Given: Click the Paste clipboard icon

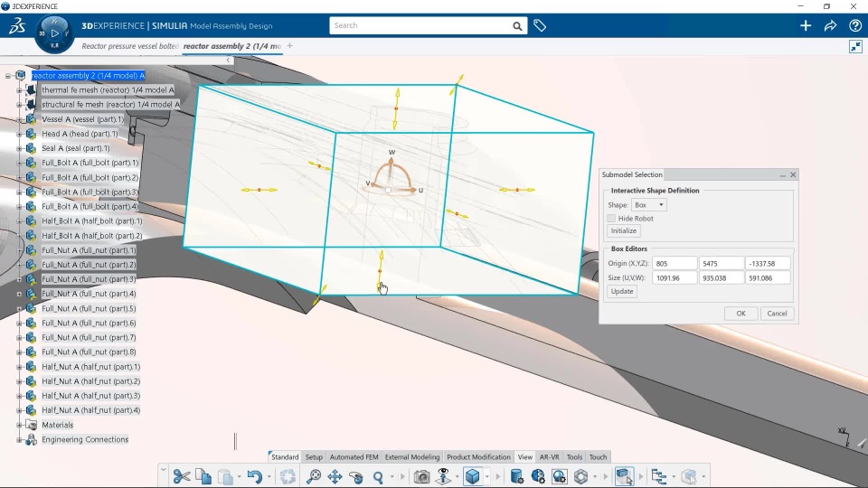Looking at the screenshot, I should (225, 476).
